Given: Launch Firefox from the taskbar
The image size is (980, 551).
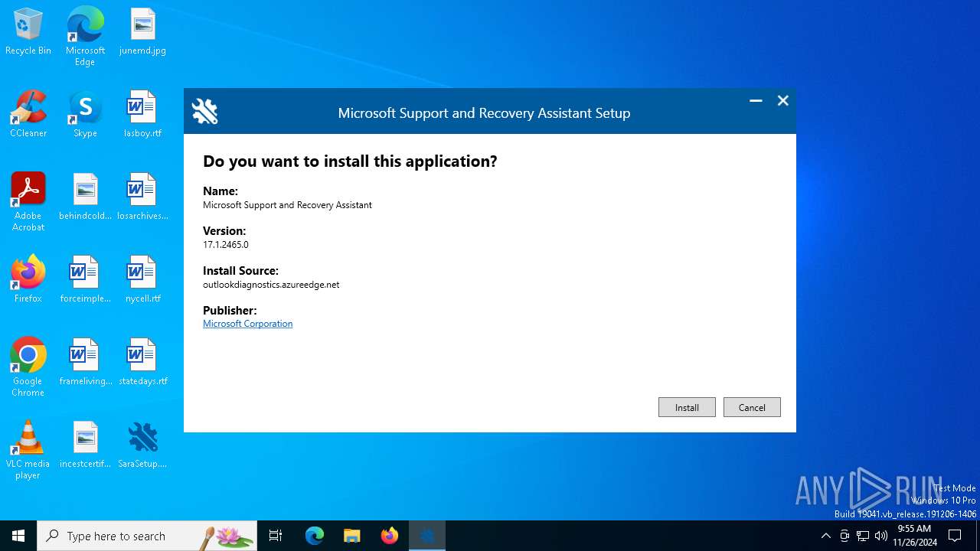Looking at the screenshot, I should (x=389, y=536).
